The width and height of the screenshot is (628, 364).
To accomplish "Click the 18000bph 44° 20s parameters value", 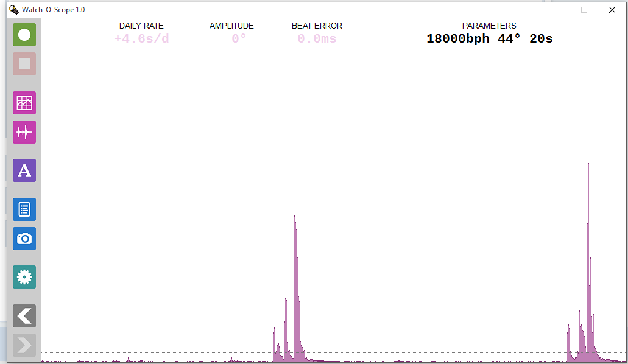I will point(489,39).
